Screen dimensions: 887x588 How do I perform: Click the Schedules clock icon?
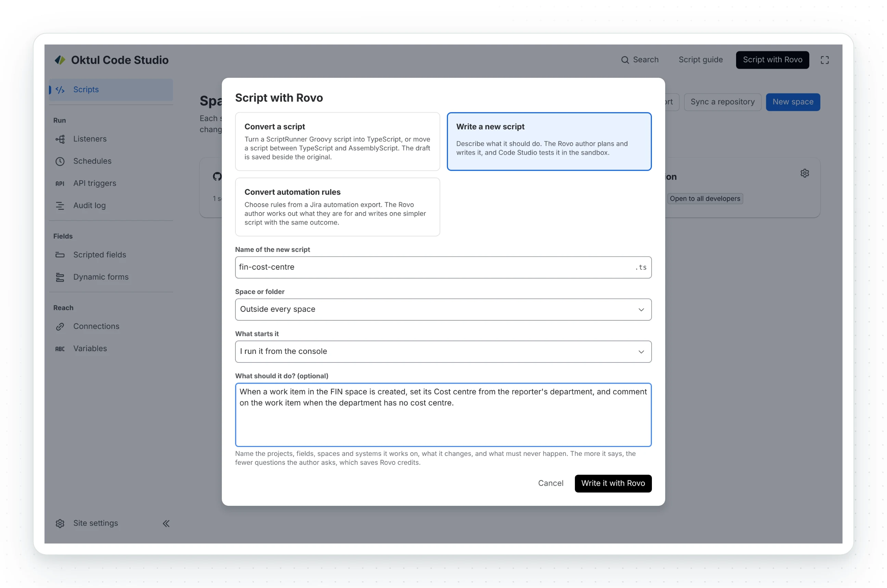click(60, 161)
